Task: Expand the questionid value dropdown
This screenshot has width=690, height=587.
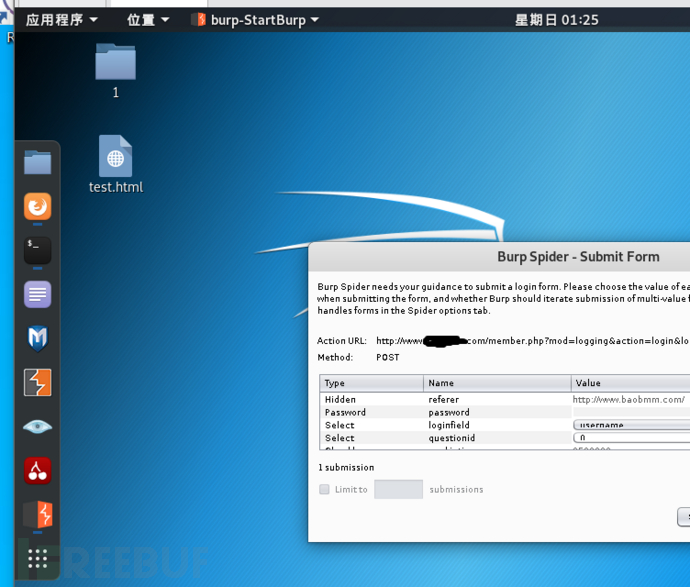Action: click(x=630, y=438)
